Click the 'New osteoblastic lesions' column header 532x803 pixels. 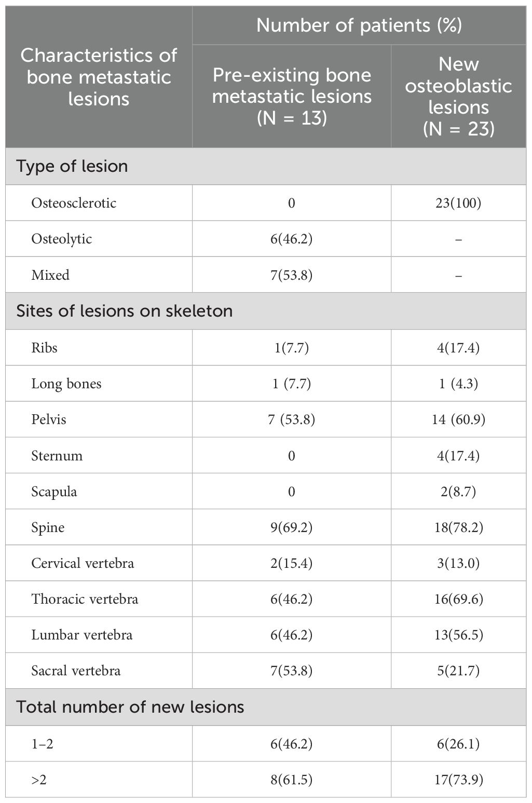pyautogui.click(x=459, y=97)
